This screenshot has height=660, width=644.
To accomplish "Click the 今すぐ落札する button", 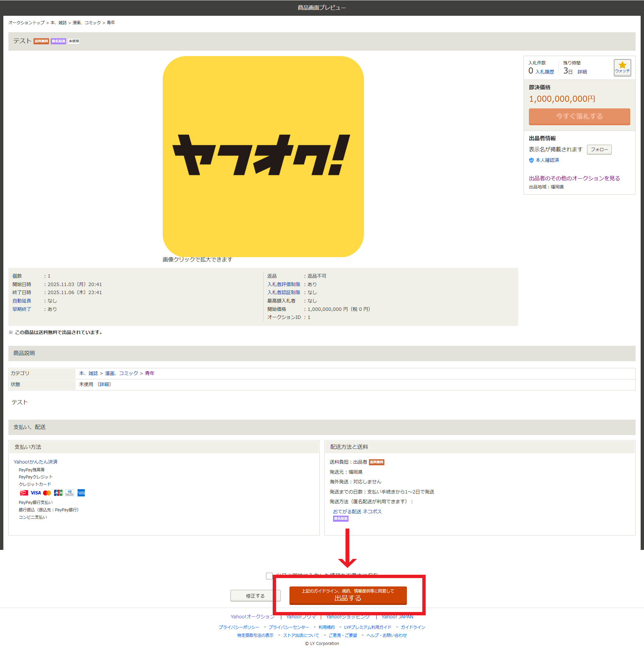I will pos(579,116).
